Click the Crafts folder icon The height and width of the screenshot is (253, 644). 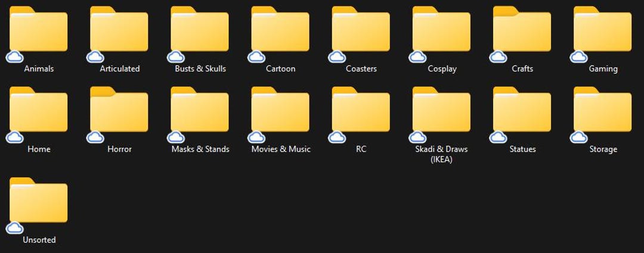click(522, 29)
